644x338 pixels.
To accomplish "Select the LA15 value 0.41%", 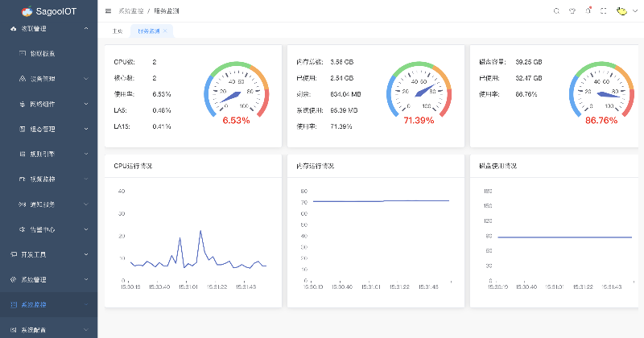I will pyautogui.click(x=162, y=126).
